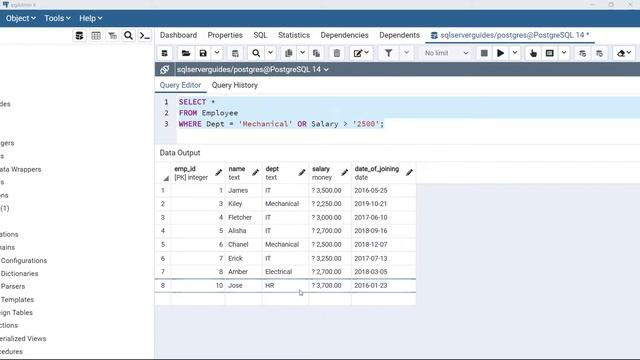Click the Delete rows trash icon
Viewport: 640px width, 360px height.
[337, 53]
